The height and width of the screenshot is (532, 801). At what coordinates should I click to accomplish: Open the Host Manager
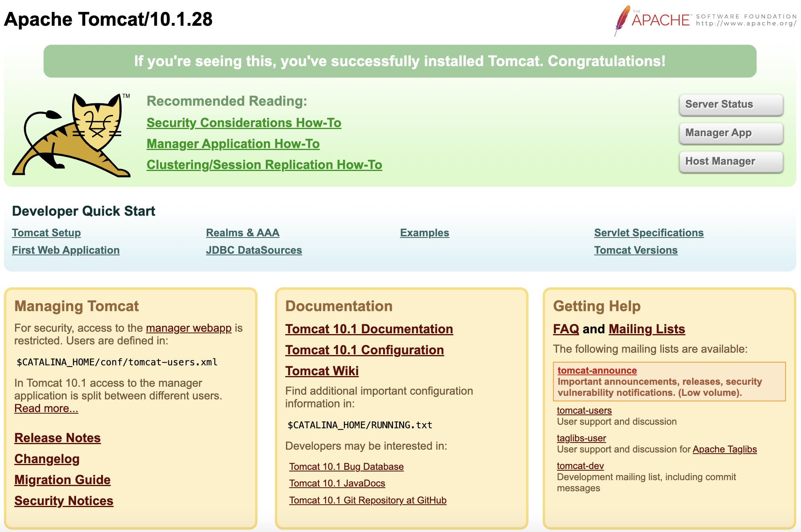[x=731, y=161]
